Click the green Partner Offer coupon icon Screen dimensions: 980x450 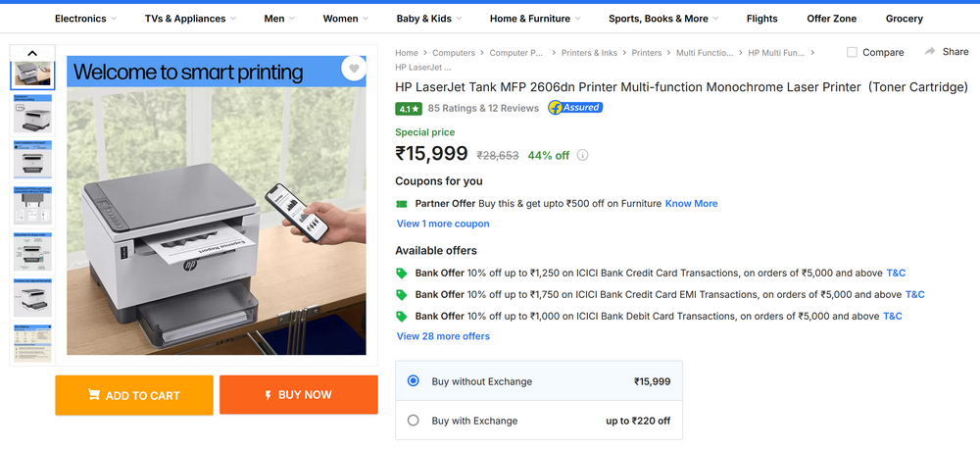pyautogui.click(x=402, y=204)
